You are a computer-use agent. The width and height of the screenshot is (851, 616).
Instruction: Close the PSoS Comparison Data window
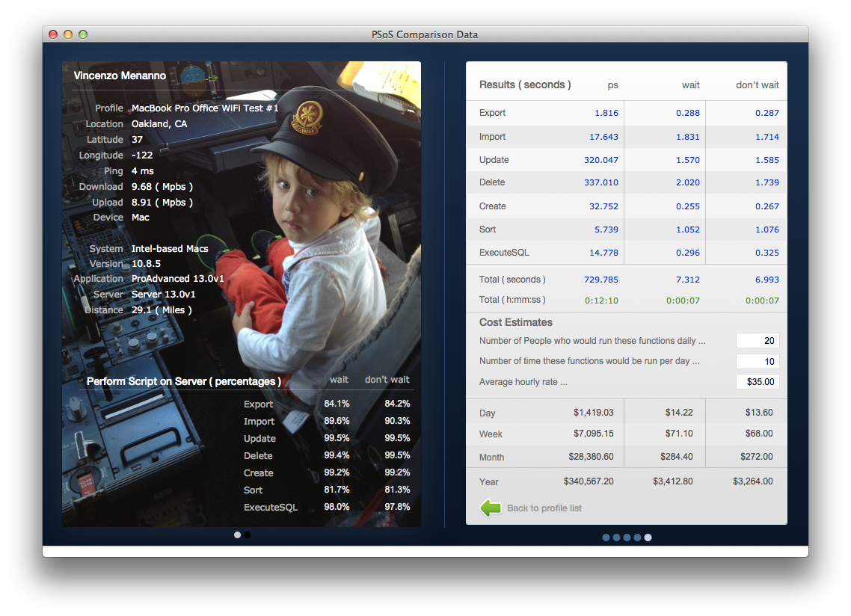(x=53, y=34)
